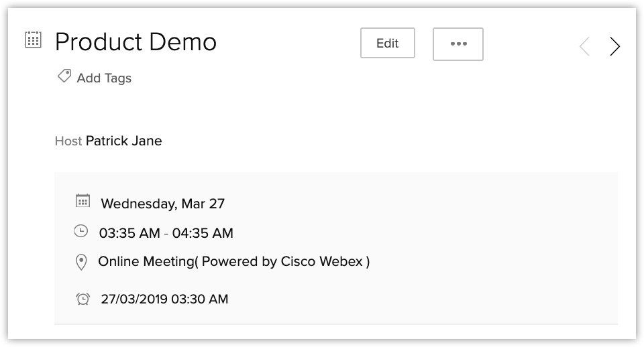
Task: Click the tag icon next to Add Tags
Action: (64, 76)
